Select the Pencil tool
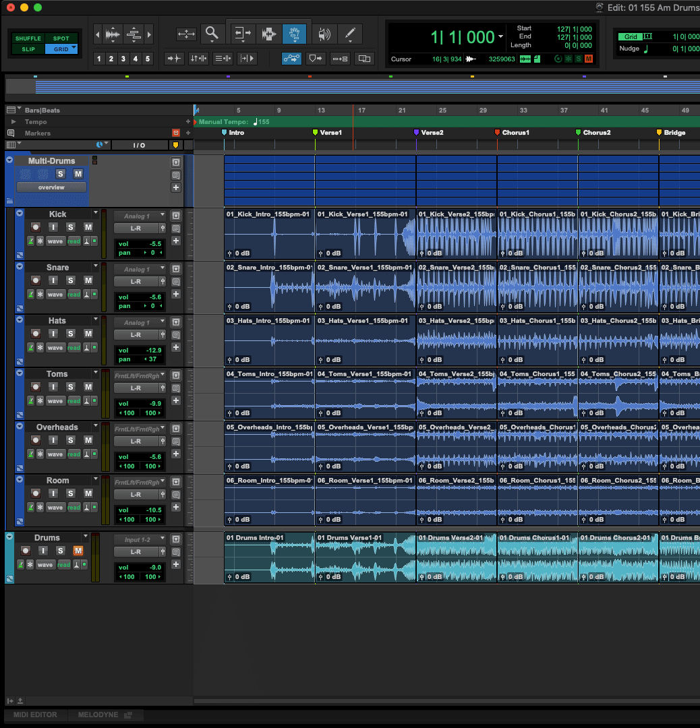This screenshot has width=700, height=728. pos(350,34)
